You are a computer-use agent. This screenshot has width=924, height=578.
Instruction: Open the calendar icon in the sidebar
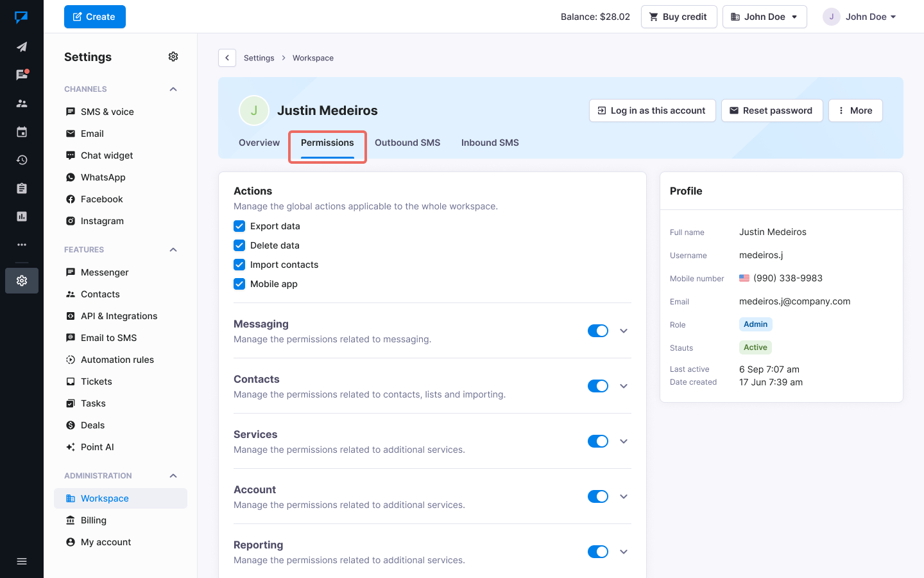tap(22, 131)
